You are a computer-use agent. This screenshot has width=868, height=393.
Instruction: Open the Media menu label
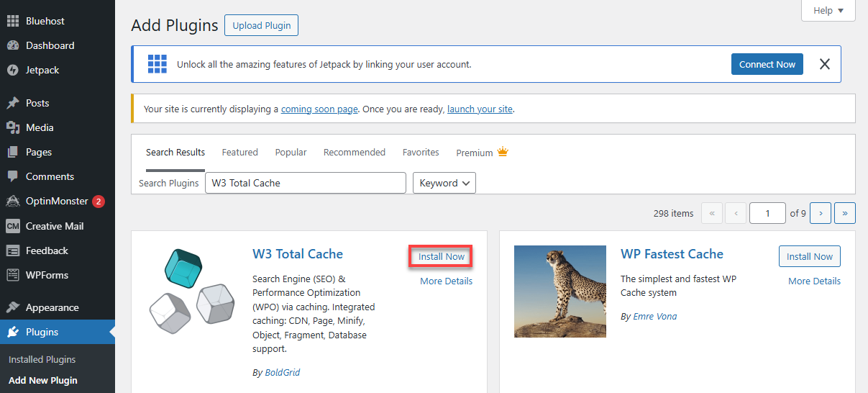40,127
